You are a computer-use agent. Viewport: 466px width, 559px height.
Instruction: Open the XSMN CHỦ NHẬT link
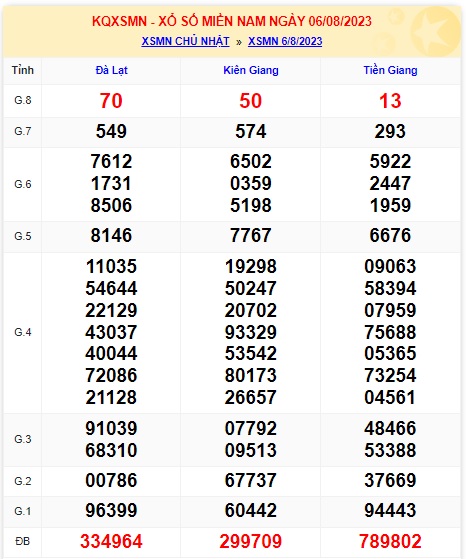coord(185,41)
